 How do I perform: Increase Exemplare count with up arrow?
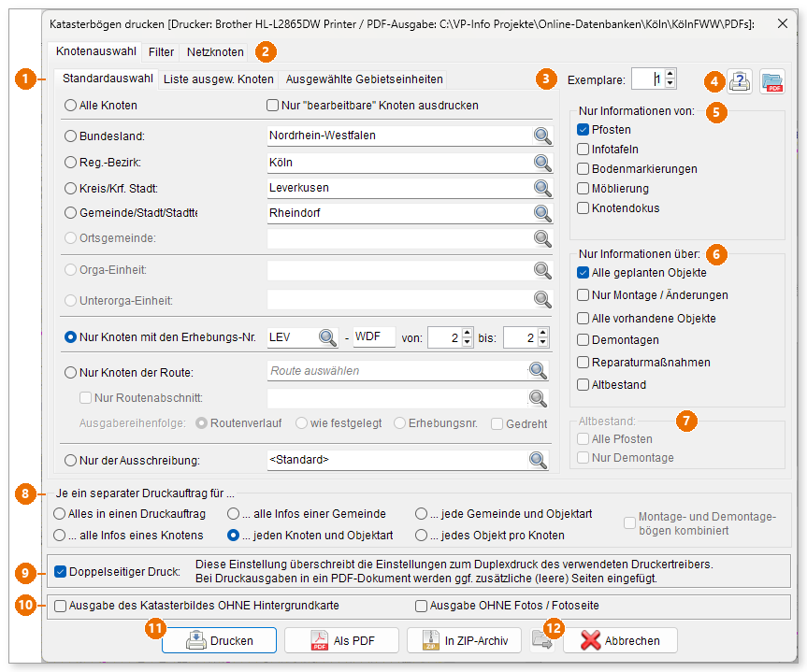pos(670,75)
